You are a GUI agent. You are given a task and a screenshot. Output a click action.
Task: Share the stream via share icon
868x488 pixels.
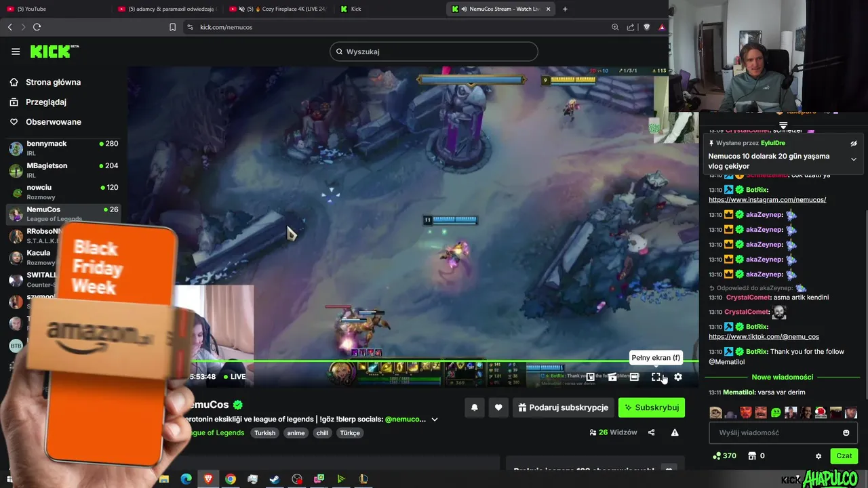click(652, 432)
